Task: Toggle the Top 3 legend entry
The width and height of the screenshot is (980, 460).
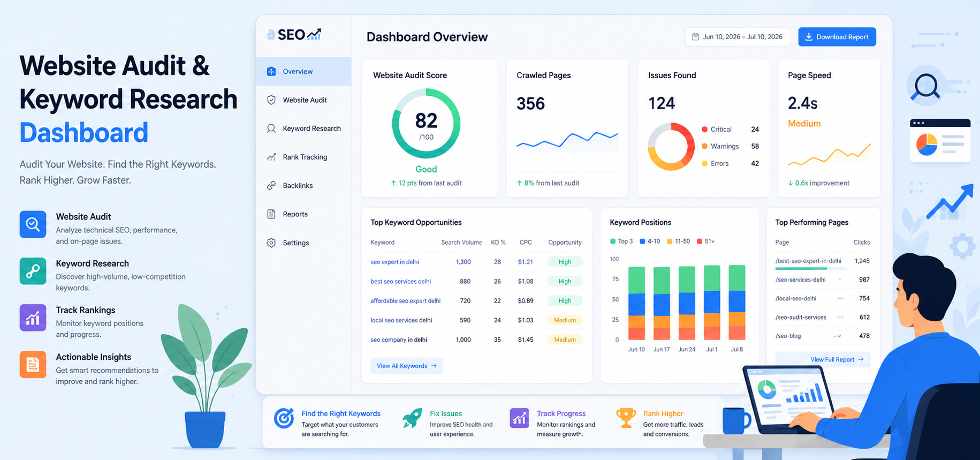Action: pyautogui.click(x=621, y=242)
